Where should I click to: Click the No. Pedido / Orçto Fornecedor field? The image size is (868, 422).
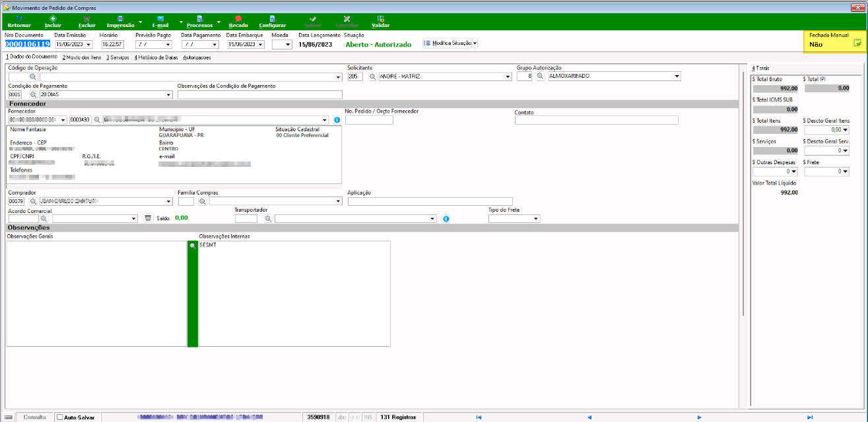click(x=369, y=120)
